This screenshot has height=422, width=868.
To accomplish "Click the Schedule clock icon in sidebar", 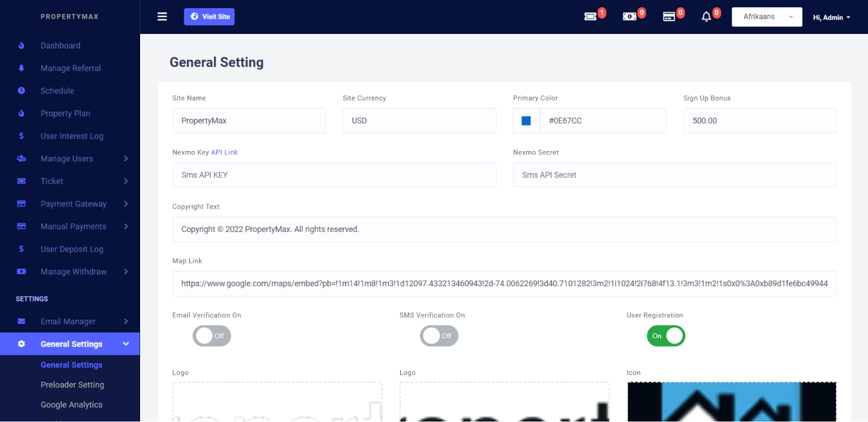I will 21,91.
